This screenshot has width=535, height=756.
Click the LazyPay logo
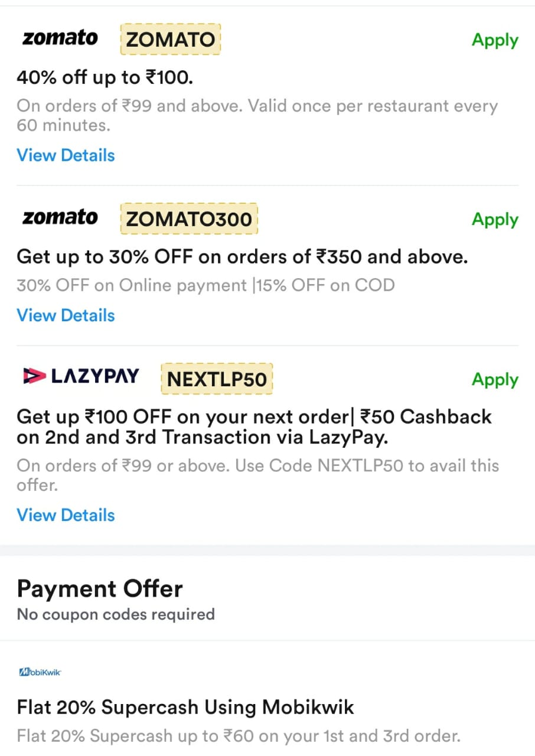tap(81, 376)
